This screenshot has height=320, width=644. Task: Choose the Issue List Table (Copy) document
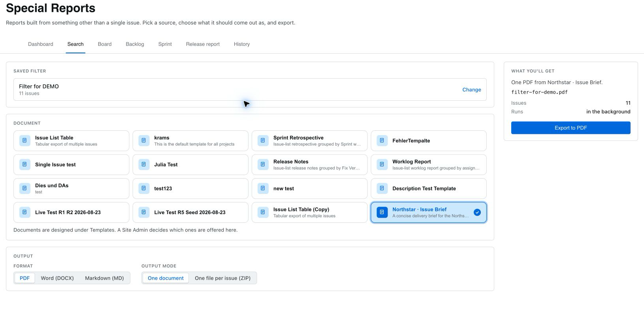309,212
